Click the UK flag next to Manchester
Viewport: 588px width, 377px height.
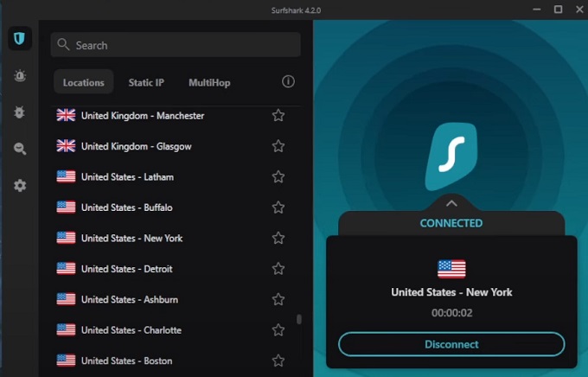coord(66,115)
